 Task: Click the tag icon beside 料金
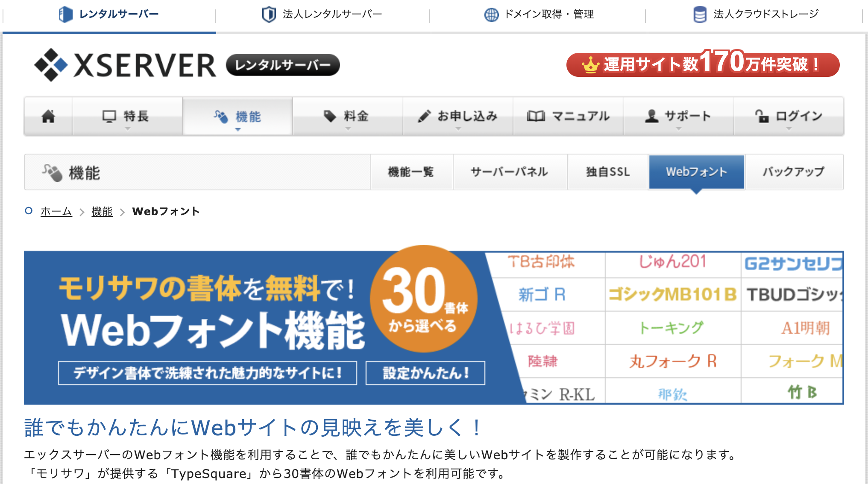(x=330, y=116)
